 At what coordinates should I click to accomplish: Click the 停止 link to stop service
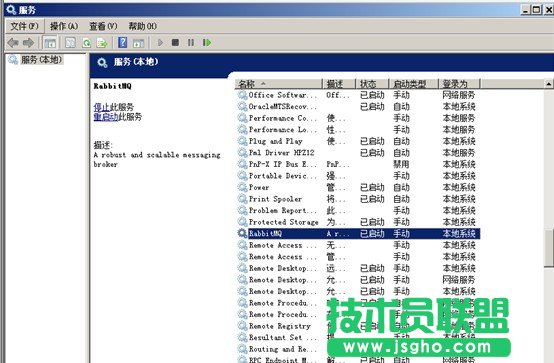coord(102,106)
